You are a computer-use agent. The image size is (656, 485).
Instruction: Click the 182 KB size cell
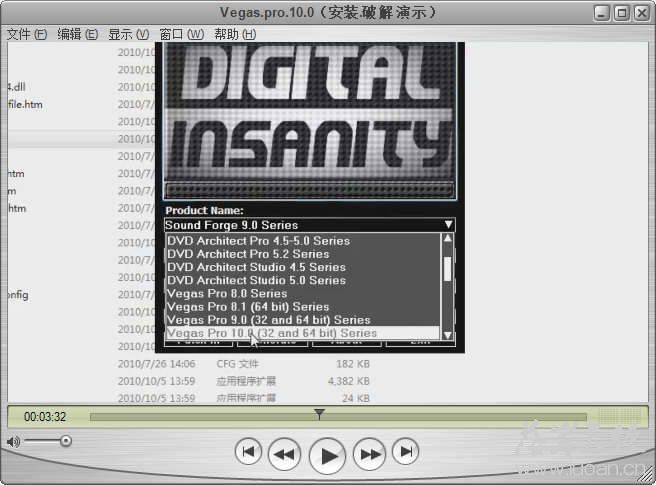click(x=353, y=364)
